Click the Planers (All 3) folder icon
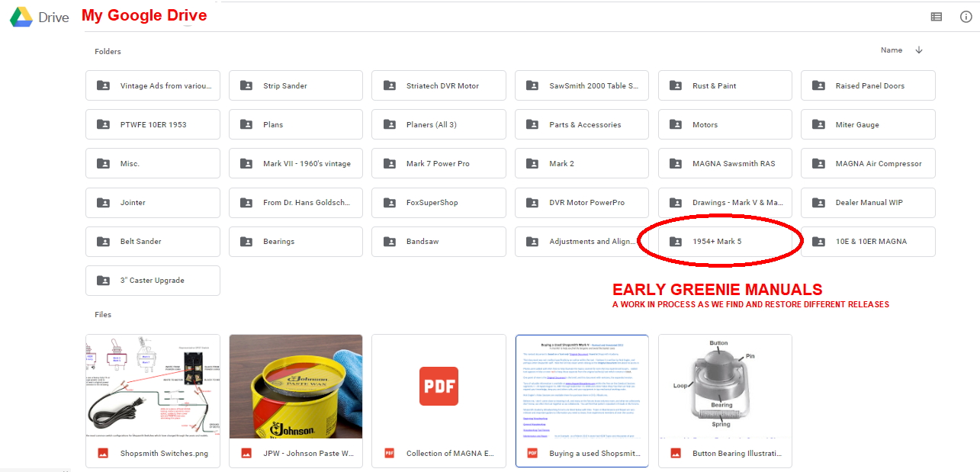This screenshot has height=472, width=980. coord(389,124)
